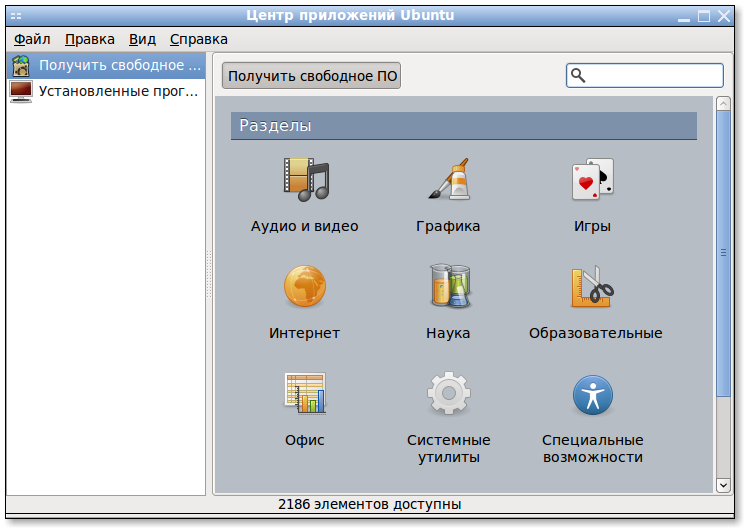Click the Образовательные label
This screenshot has width=744, height=528.
(595, 333)
